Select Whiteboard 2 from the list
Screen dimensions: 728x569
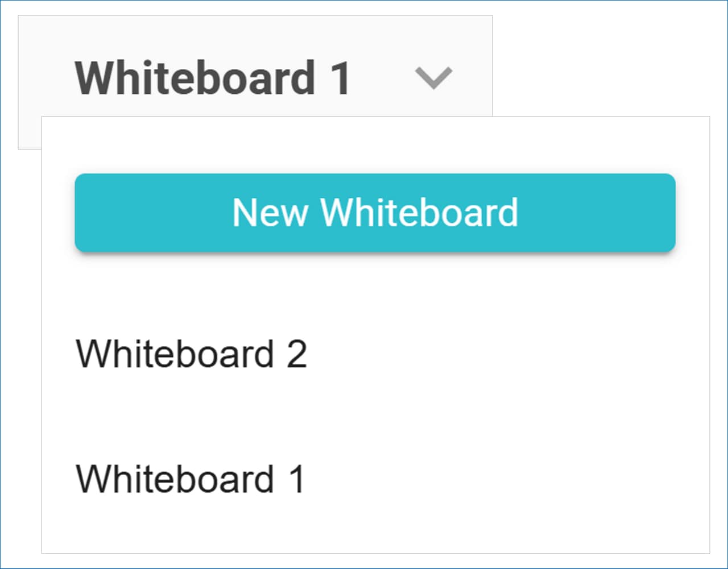pyautogui.click(x=192, y=354)
